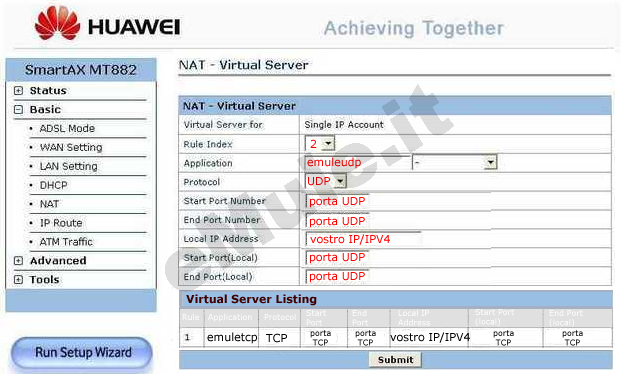621x374 pixels.
Task: Expand the Tools menu section
Action: 18,280
